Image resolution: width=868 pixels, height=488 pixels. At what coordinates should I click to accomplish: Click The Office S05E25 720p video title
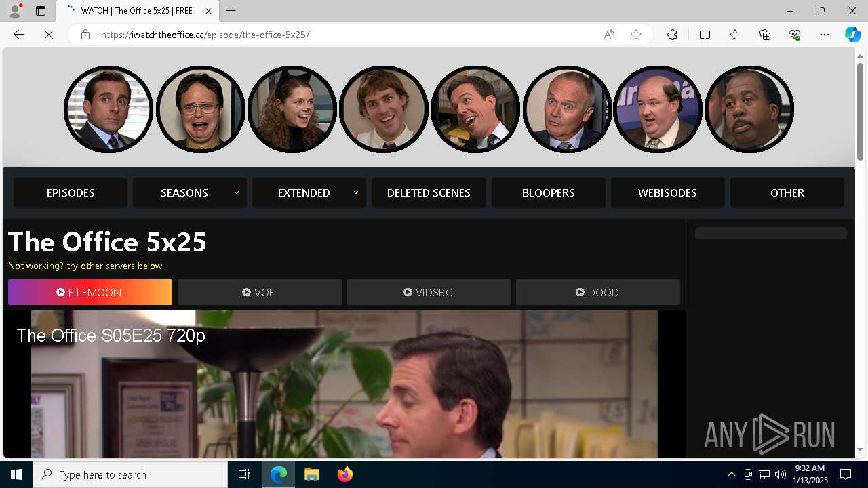tap(111, 335)
